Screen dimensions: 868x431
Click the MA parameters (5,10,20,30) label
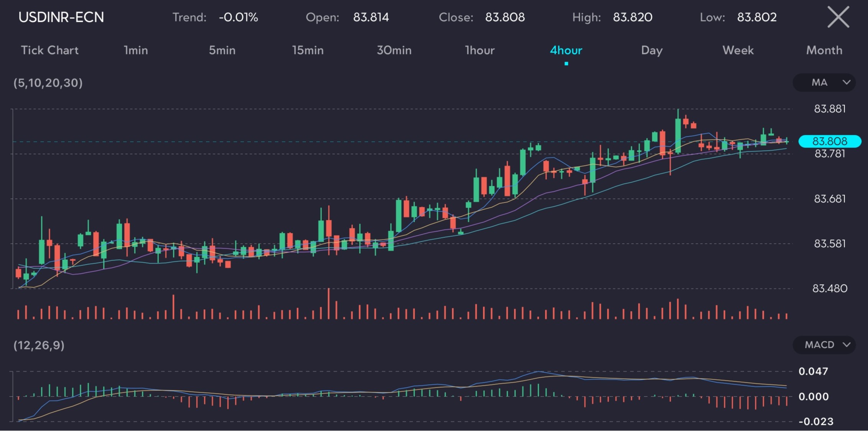click(x=48, y=83)
